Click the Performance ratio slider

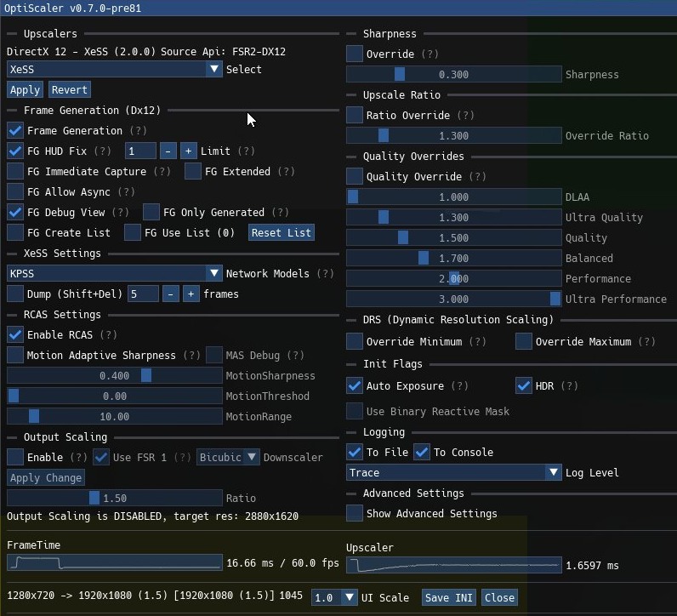click(x=454, y=278)
